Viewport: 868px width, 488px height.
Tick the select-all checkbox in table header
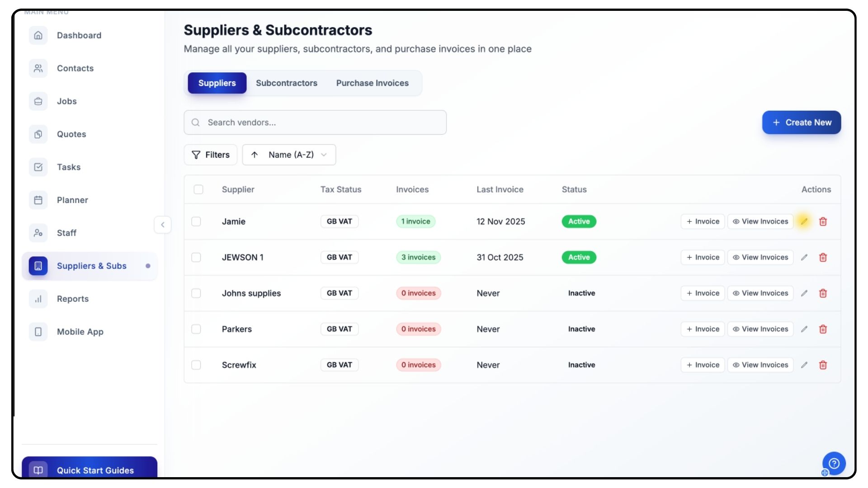tap(198, 189)
